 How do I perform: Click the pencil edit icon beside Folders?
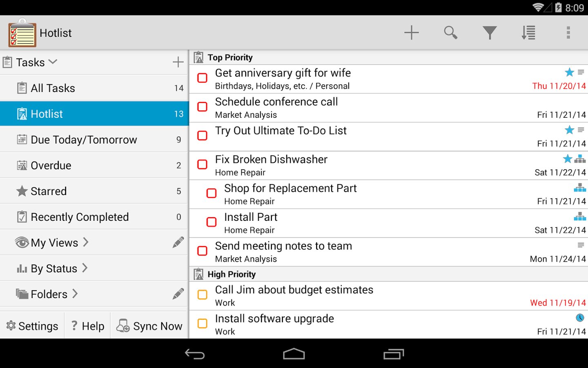pyautogui.click(x=178, y=294)
